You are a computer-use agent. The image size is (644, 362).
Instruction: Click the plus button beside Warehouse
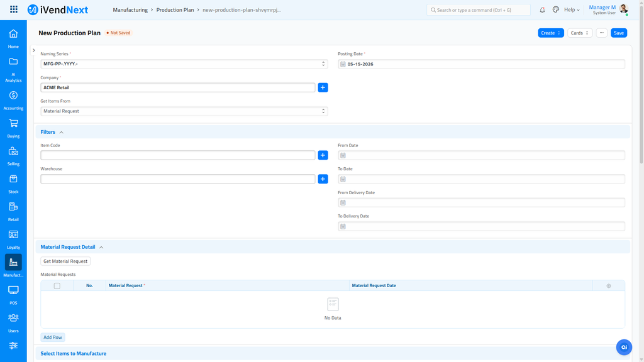point(323,179)
